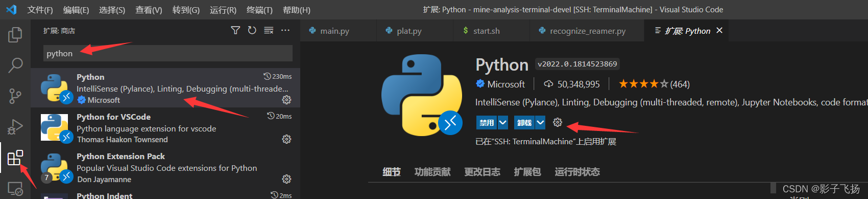The width and height of the screenshot is (868, 199).
Task: Open the Source Control view
Action: [x=15, y=96]
